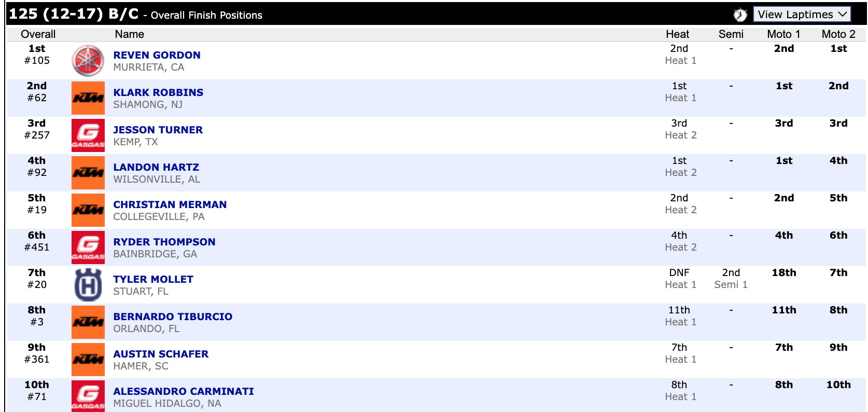Open Bernardo Tiburcio rider profile
868x412 pixels.
173,317
